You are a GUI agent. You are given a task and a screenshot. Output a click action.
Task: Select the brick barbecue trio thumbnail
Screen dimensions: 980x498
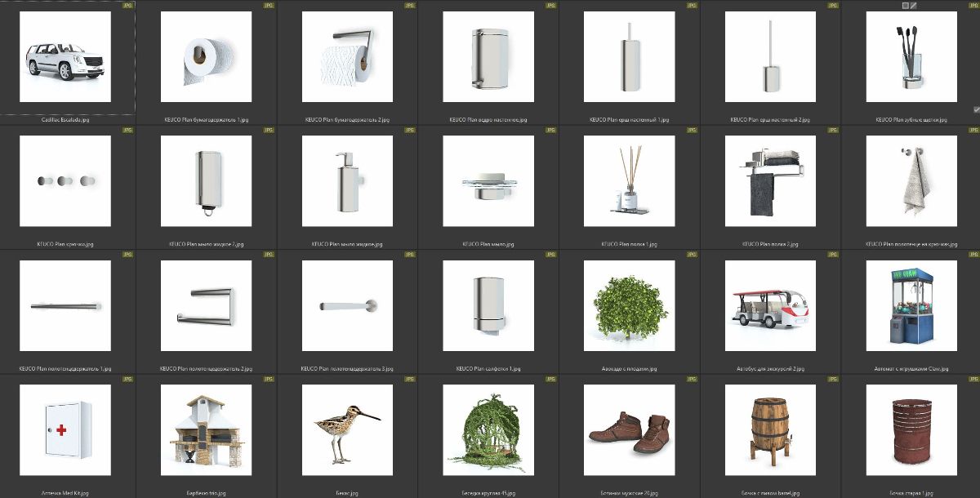pos(206,430)
